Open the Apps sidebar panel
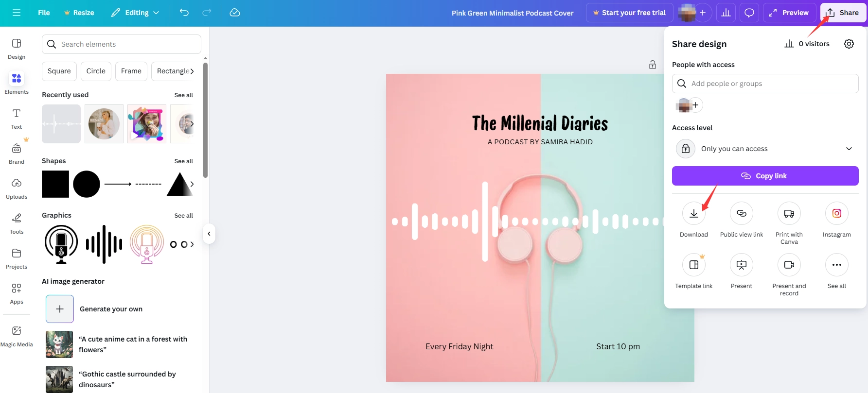 tap(17, 293)
